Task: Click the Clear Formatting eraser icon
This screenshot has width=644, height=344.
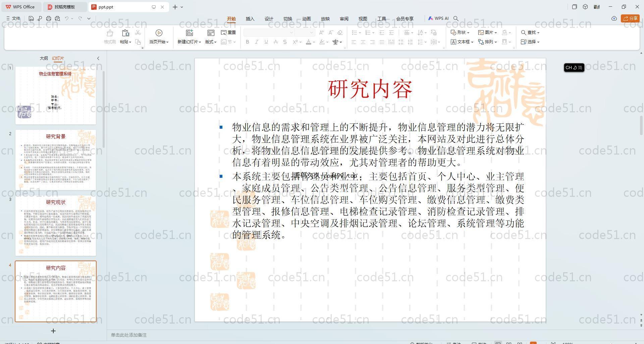Action: pyautogui.click(x=340, y=33)
